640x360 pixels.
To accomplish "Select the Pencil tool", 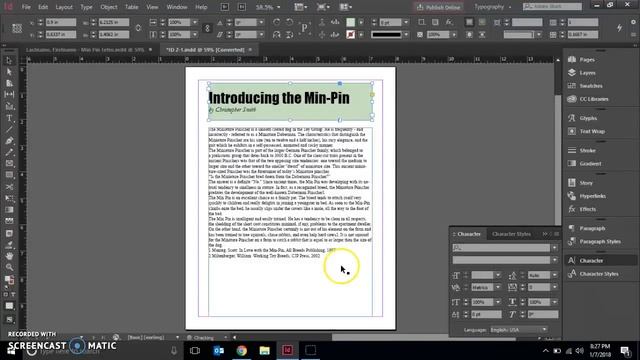I will (9, 152).
